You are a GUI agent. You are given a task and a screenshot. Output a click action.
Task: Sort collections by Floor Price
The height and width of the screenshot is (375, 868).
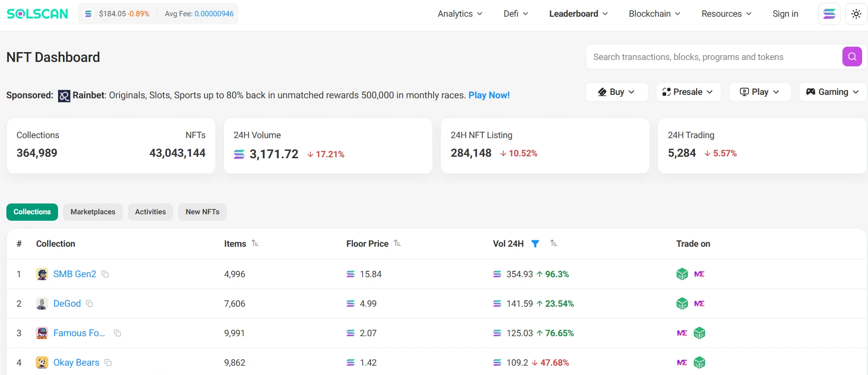(398, 243)
